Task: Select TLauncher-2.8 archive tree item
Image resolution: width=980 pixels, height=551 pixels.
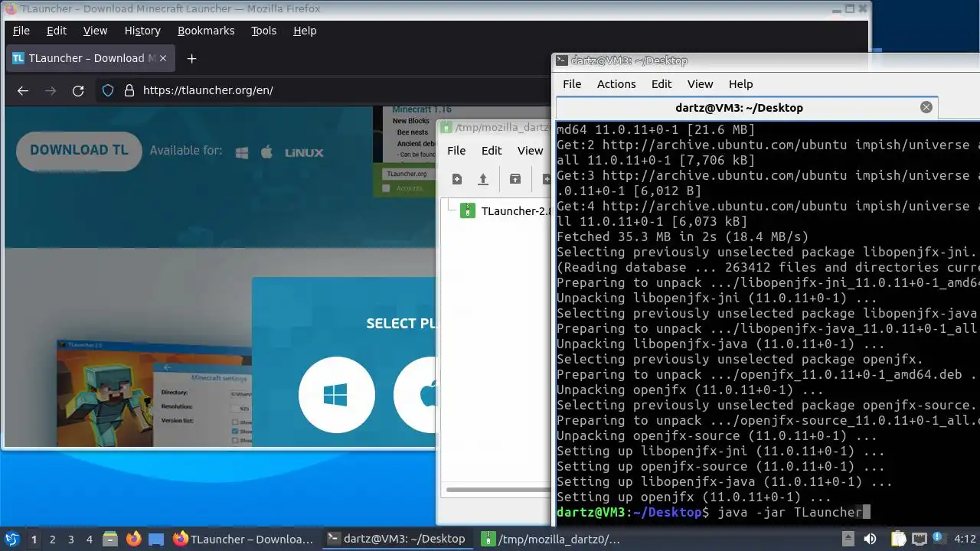Action: tap(505, 211)
